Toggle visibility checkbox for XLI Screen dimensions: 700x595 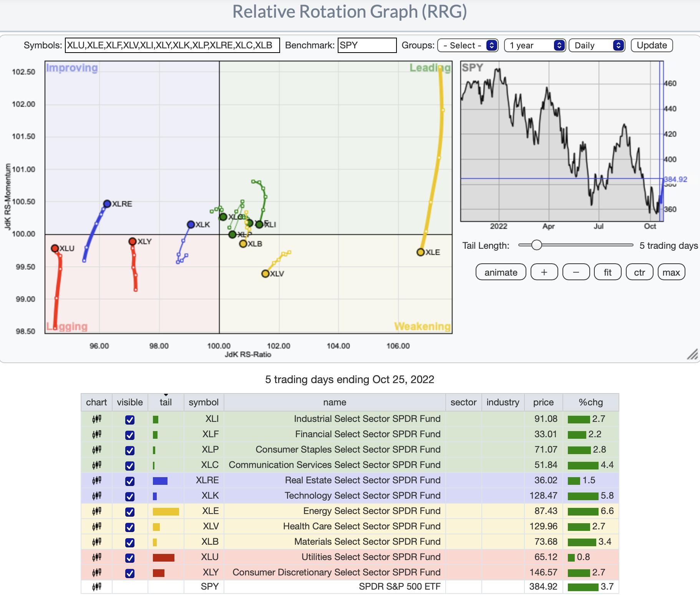(130, 420)
